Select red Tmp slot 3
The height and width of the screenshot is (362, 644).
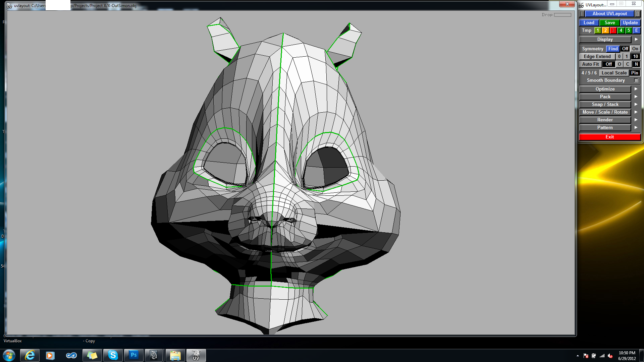[613, 31]
